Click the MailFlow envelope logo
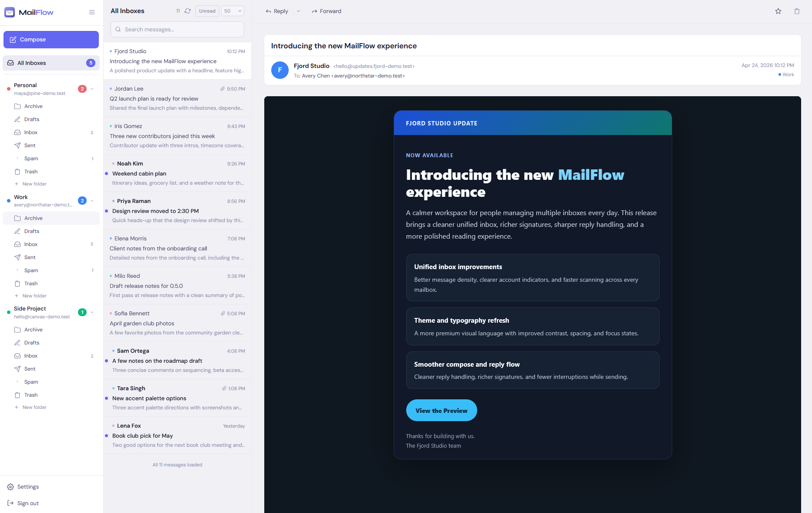Image resolution: width=812 pixels, height=513 pixels. pyautogui.click(x=10, y=12)
